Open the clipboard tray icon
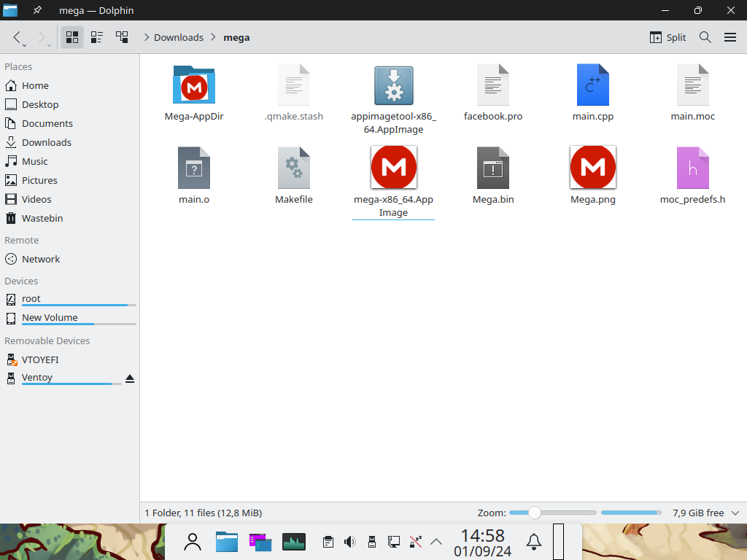 click(x=328, y=542)
